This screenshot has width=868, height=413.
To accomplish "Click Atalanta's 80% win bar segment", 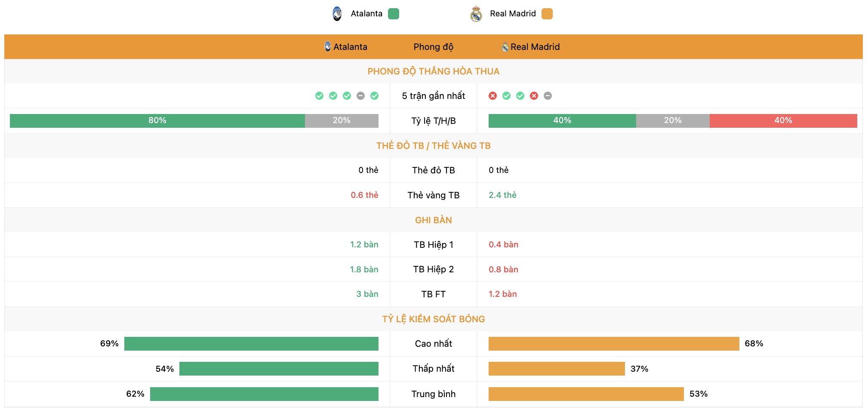I will [157, 121].
